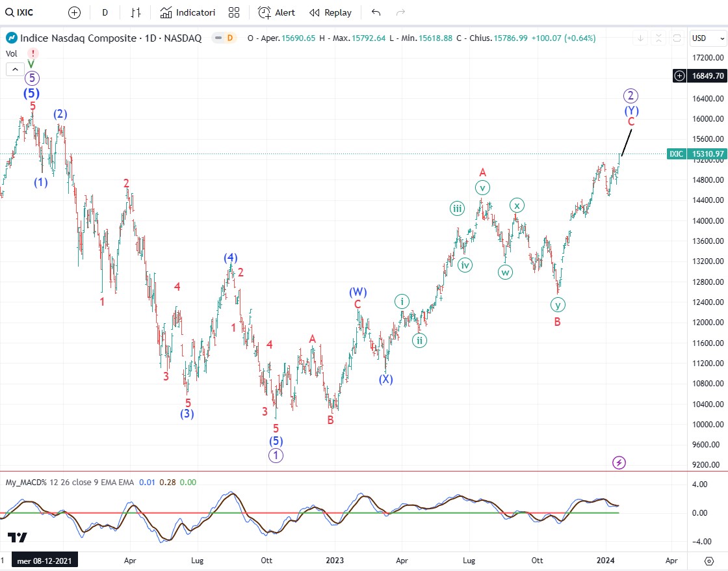The image size is (728, 571).
Task: Click the TradingView logo
Action: 17,538
